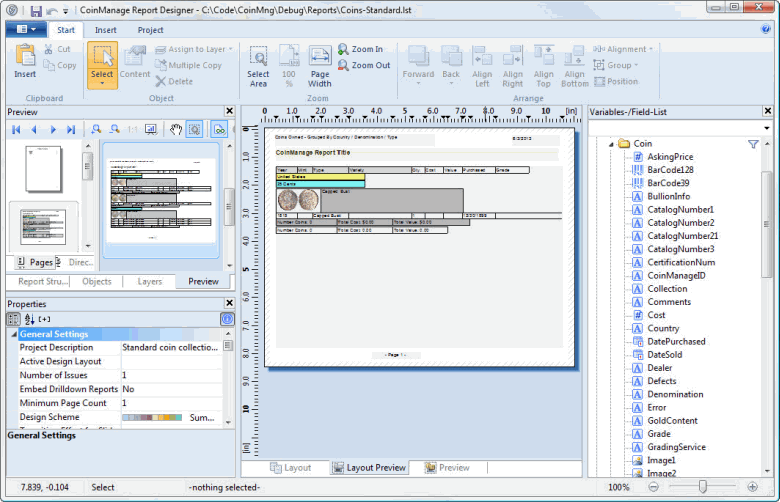The height and width of the screenshot is (502, 780).
Task: Open the Select tool dropdown arrow
Action: (x=102, y=84)
